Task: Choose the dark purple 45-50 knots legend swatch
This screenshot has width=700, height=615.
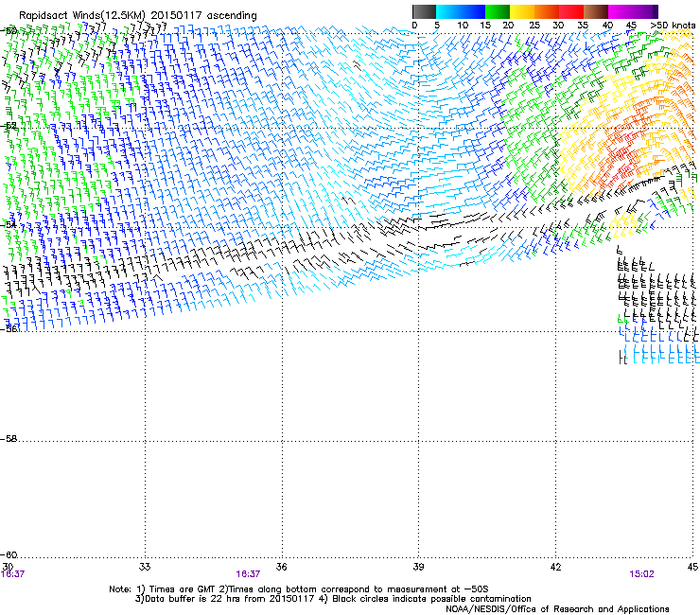Action: (645, 11)
